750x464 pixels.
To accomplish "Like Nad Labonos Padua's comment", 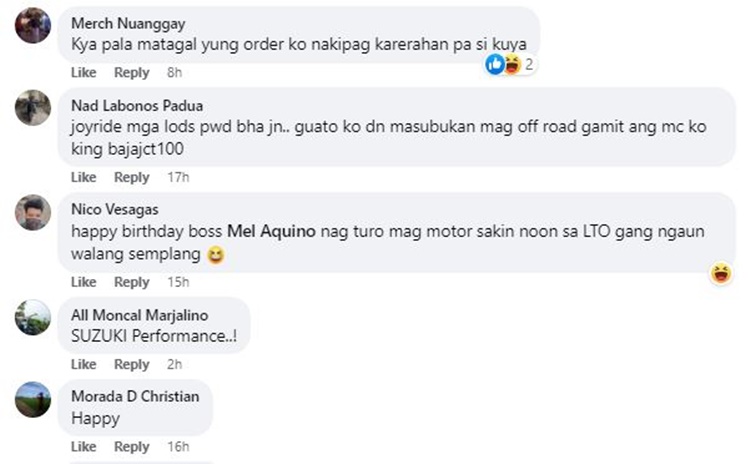I will coord(84,177).
